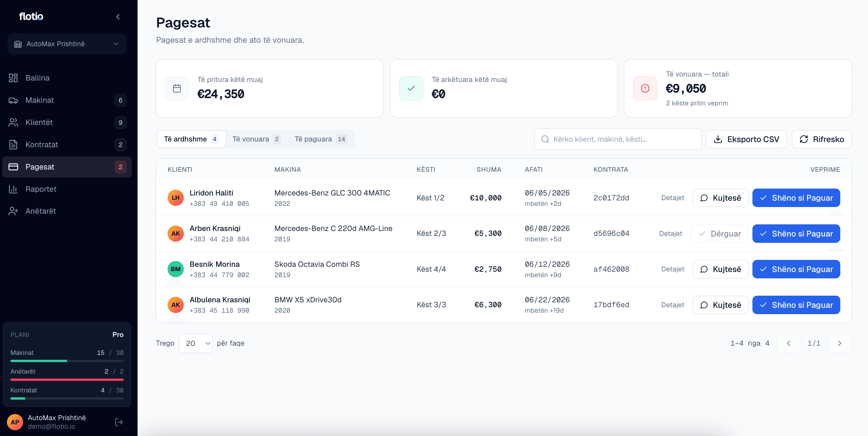Switch to the Të paguara tab
Screen dimensions: 868x436
pyautogui.click(x=320, y=139)
